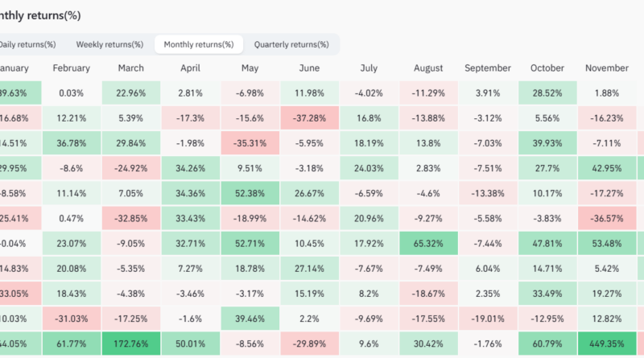Screen dimensions: 644x358
Task: Select the April column header
Action: 191,68
